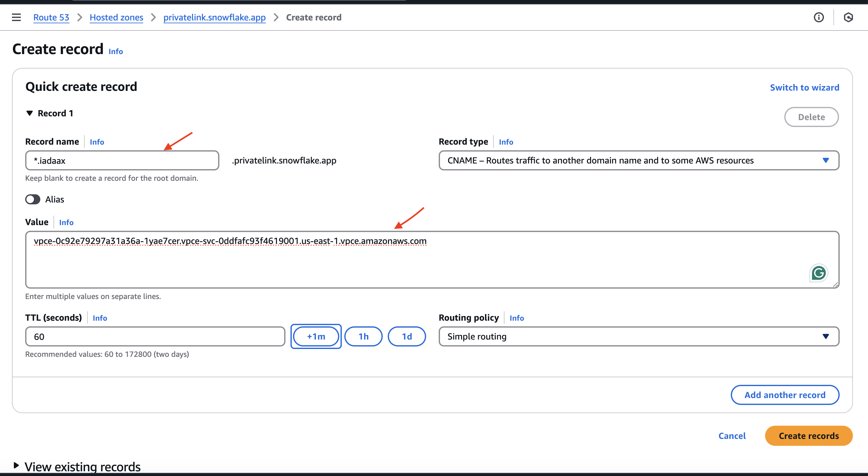This screenshot has width=868, height=476.
Task: Click the Info circle icon in the top bar
Action: [819, 17]
